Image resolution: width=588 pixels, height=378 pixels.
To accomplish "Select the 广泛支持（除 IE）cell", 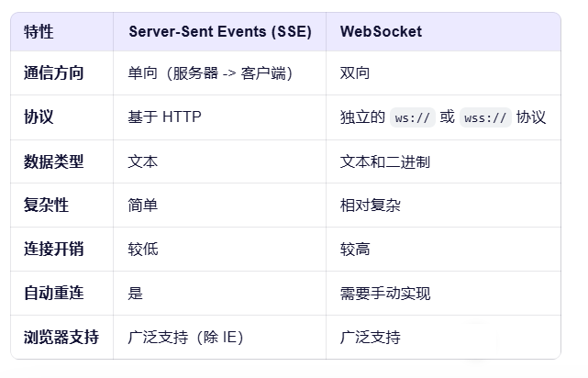I will pos(185,337).
